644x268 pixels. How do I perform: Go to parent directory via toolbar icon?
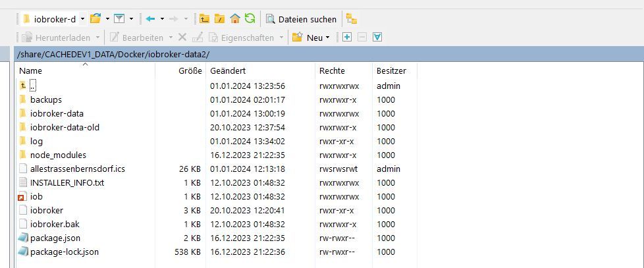(205, 19)
